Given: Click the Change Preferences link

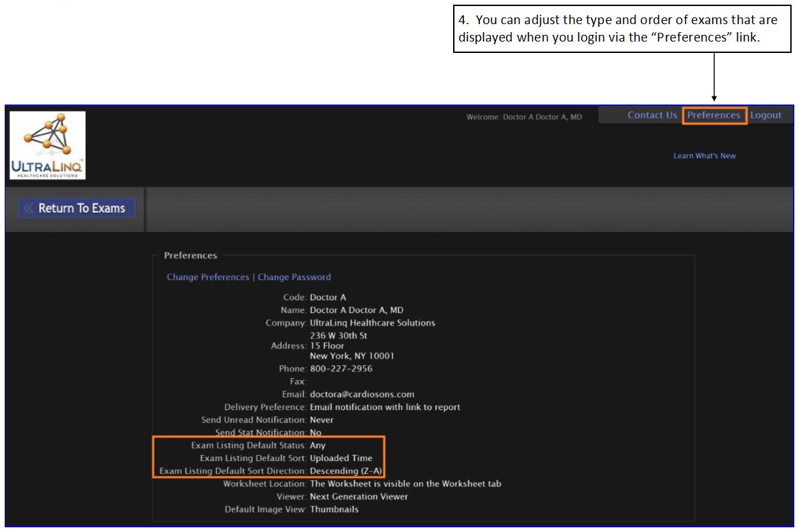Looking at the screenshot, I should click(208, 277).
